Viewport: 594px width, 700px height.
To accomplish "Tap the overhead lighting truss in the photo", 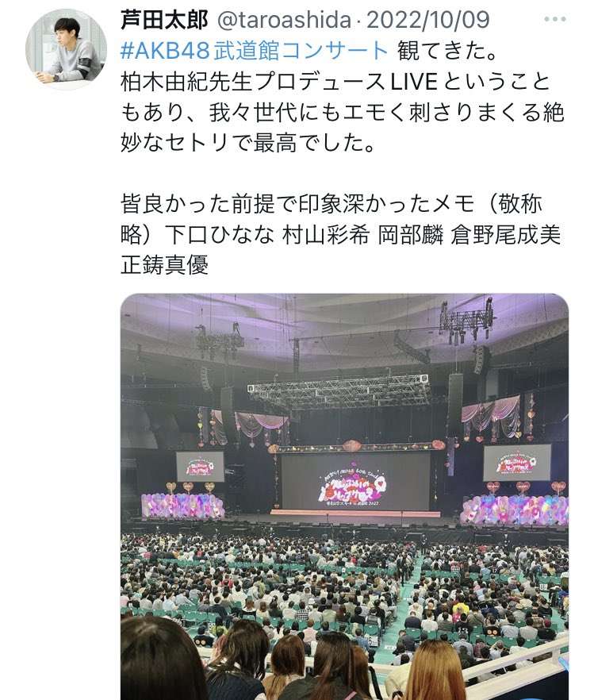I will (339, 391).
